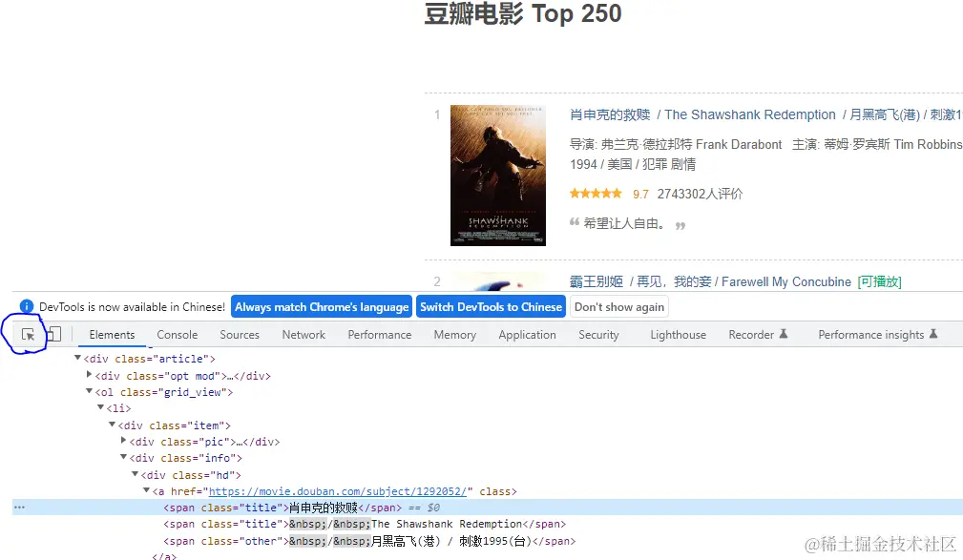Click rank number 2 beside 霸王别姬
The image size is (963, 560).
[x=437, y=281]
